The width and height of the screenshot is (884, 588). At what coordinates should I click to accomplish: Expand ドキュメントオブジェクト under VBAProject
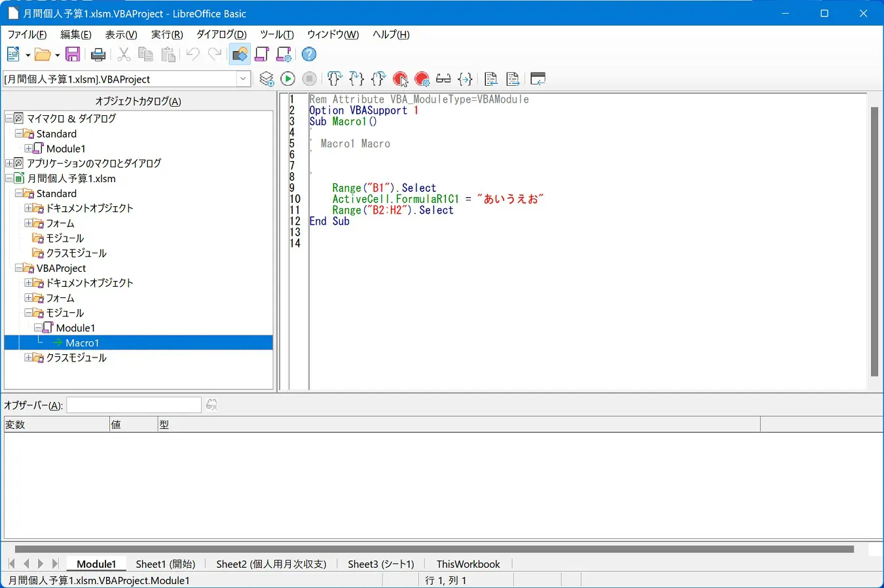pyautogui.click(x=29, y=283)
